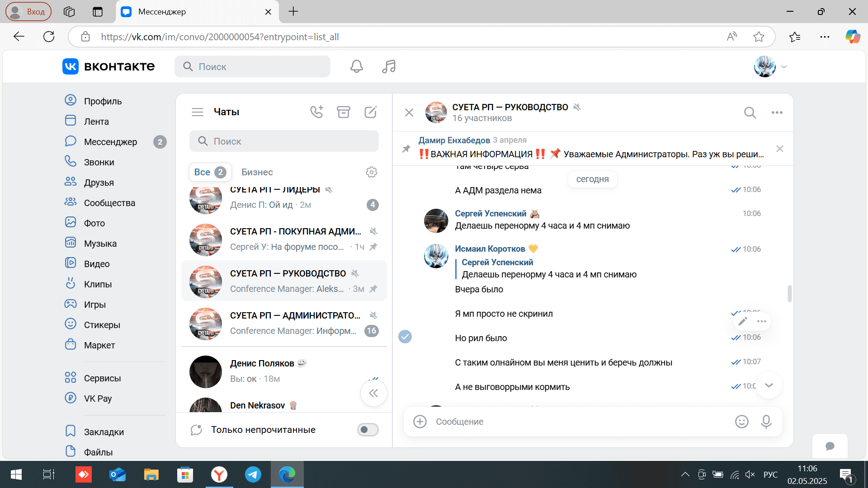The height and width of the screenshot is (488, 868).
Task: Open Сервисы section
Action: [x=103, y=378]
